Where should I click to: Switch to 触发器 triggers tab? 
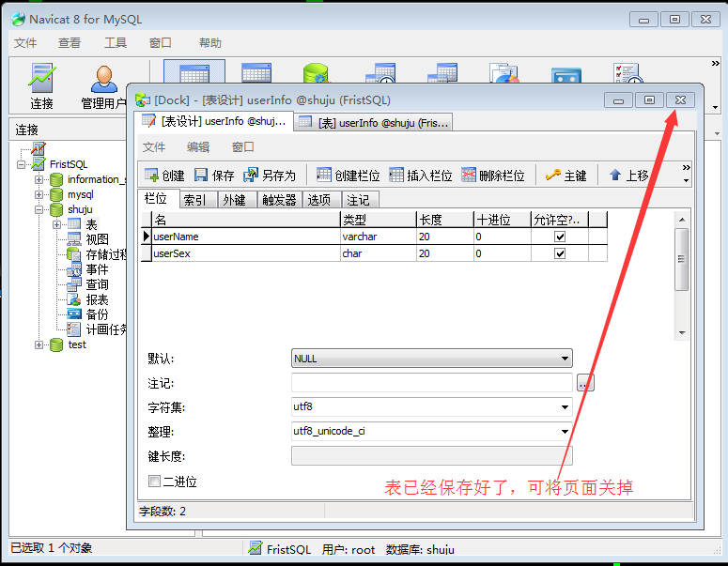click(x=279, y=200)
